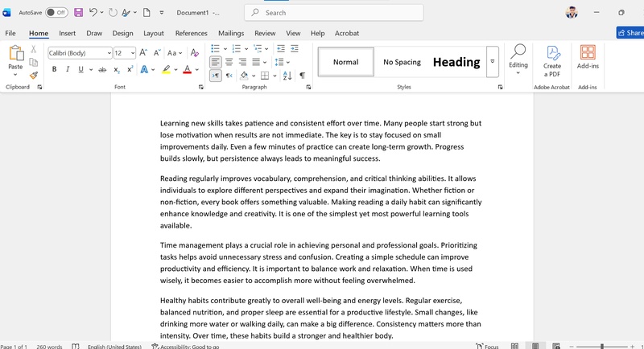Toggle left paragraph alignment
Screen dimensions: 644x349
216,63
